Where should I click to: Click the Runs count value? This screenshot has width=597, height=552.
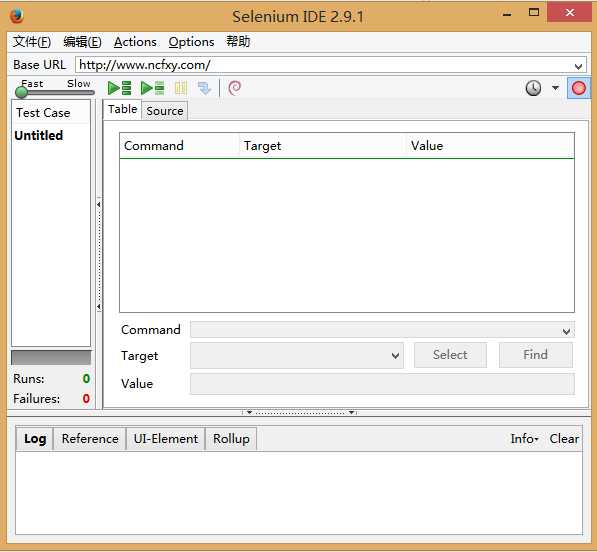[86, 378]
